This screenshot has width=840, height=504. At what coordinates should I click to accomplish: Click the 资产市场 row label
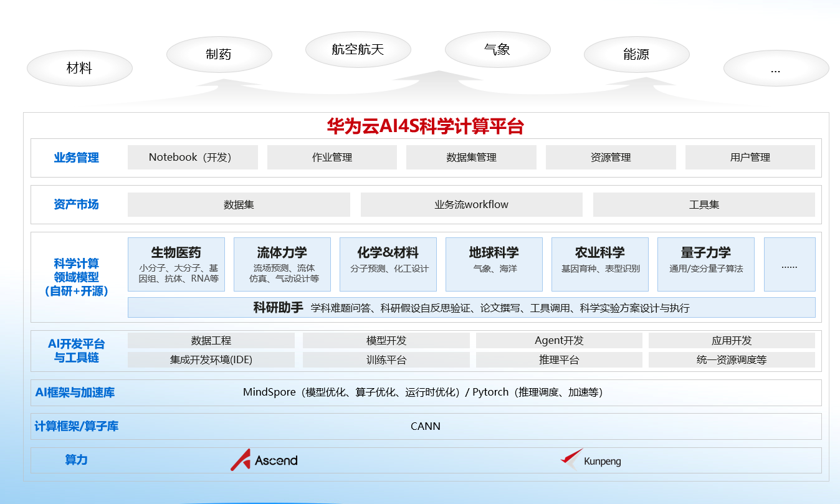point(76,204)
